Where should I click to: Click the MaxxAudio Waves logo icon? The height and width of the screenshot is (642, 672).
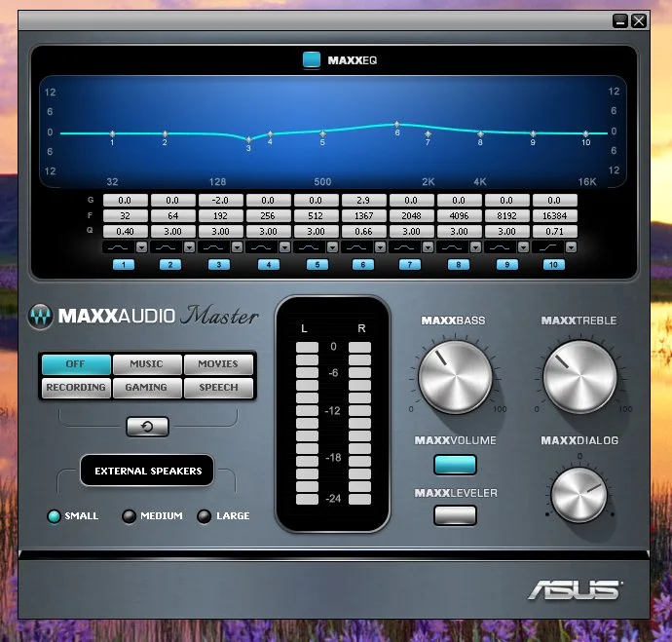[40, 317]
